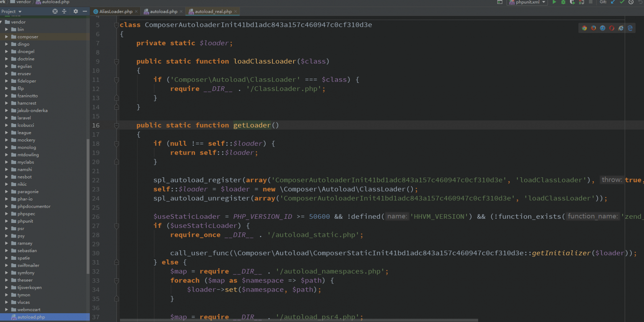Collapse all in Project panel
Image resolution: width=644 pixels, height=322 pixels.
(x=64, y=12)
